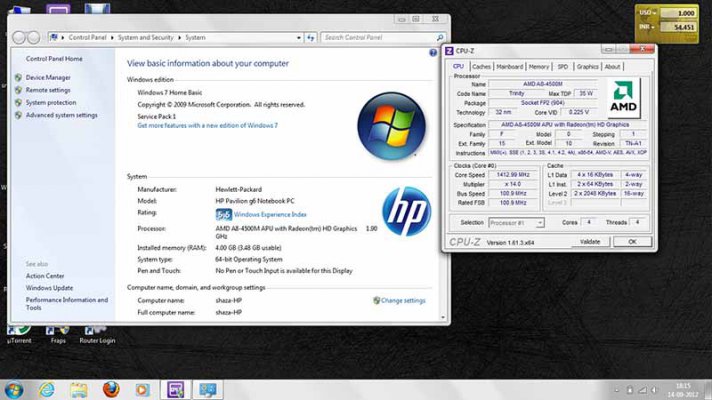Open the Fraps desktop shortcut
Screen dimensions: 712x400
coord(58,335)
